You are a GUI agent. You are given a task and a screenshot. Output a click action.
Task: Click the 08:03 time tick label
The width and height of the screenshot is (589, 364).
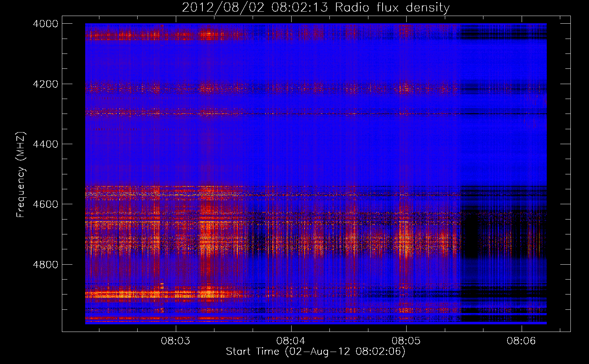pyautogui.click(x=175, y=341)
